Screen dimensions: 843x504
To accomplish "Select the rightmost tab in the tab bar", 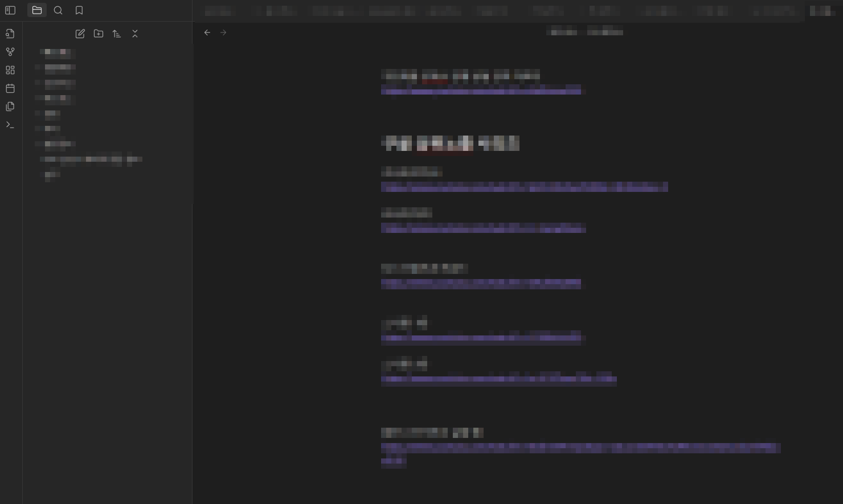I will 822,11.
